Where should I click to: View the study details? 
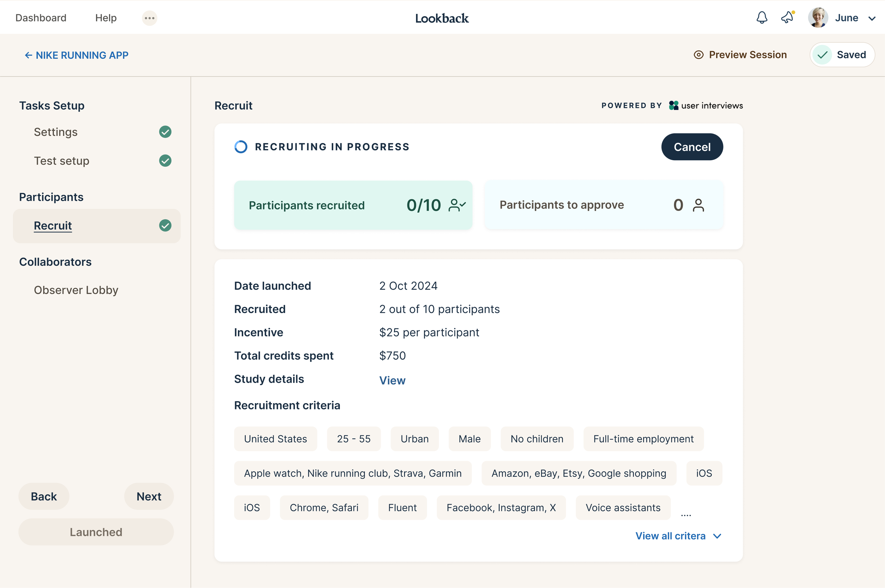[392, 381]
